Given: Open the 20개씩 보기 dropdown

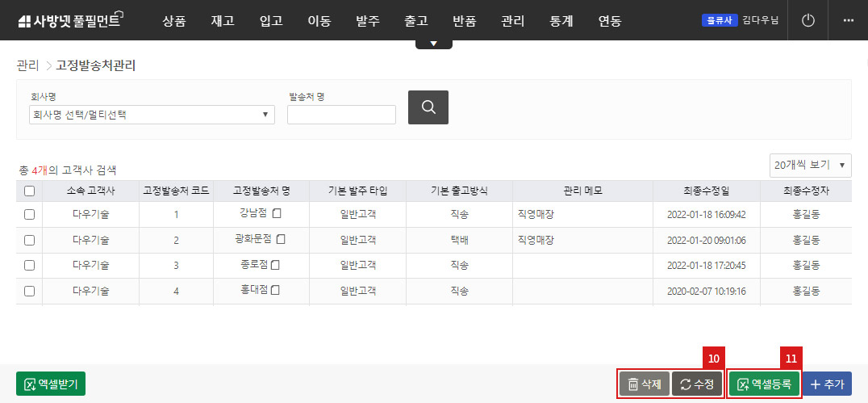Looking at the screenshot, I should tap(811, 166).
